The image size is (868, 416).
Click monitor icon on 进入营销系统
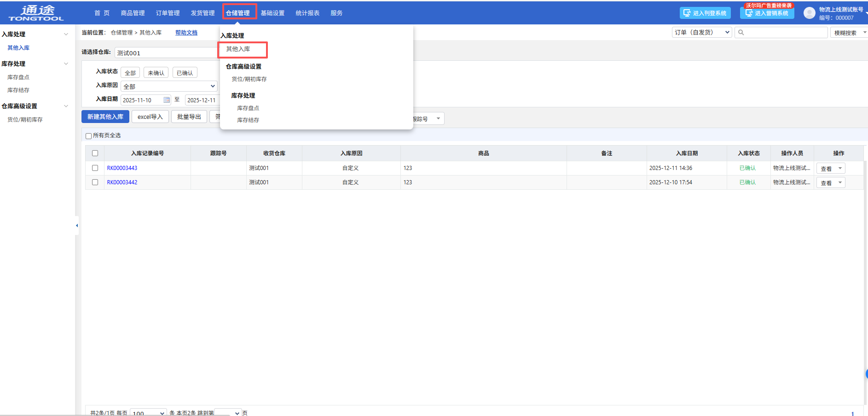(x=749, y=13)
